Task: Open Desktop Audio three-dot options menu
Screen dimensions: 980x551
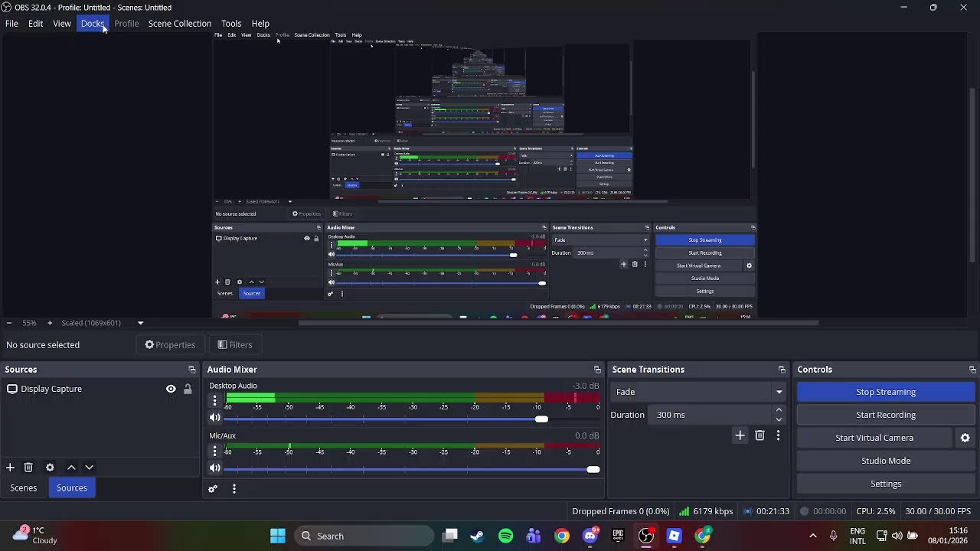Action: coord(214,401)
